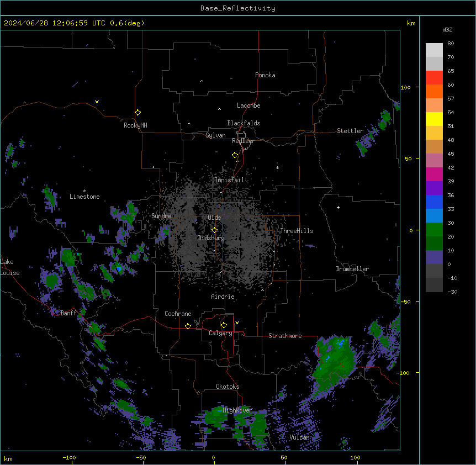Click the Cochrane label
The width and height of the screenshot is (476, 465).
178,314
